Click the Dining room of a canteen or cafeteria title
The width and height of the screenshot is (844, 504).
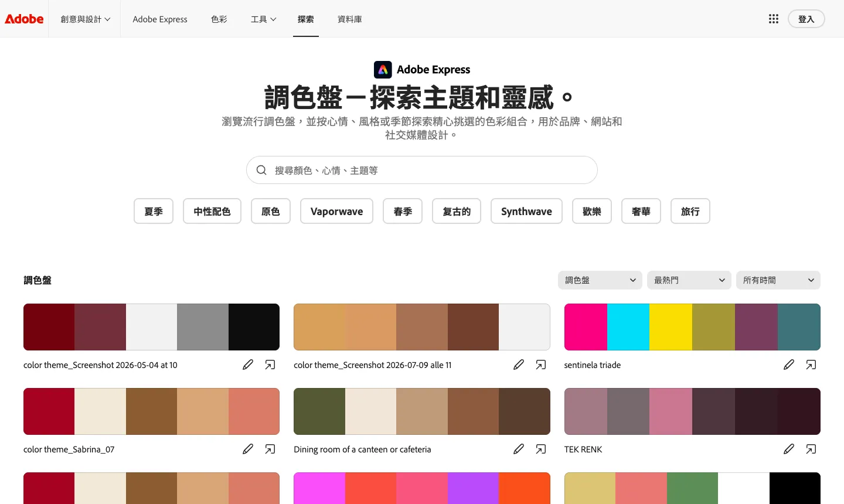pos(362,449)
